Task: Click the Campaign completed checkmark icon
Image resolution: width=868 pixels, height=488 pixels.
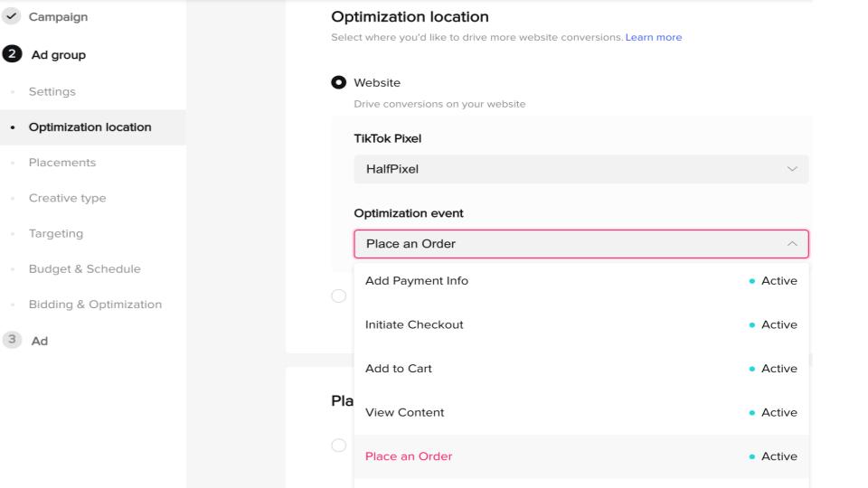Action: click(x=11, y=16)
